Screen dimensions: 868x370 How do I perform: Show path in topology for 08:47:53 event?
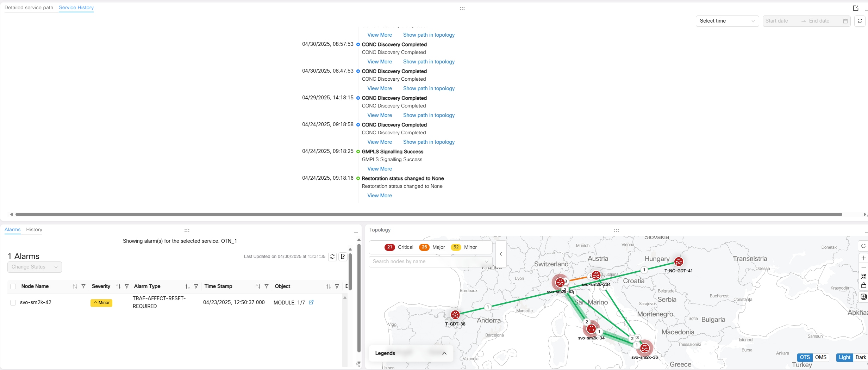point(429,88)
